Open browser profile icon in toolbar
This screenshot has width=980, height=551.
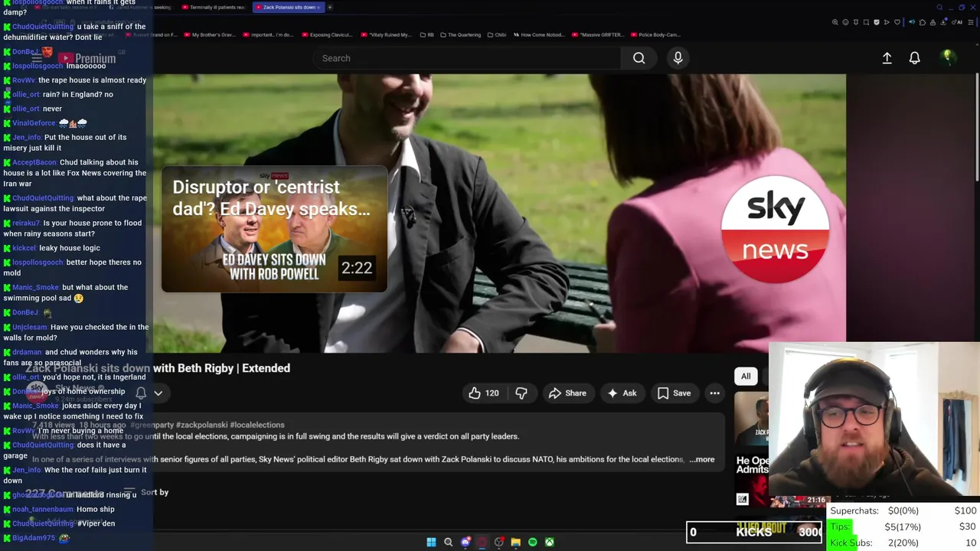pyautogui.click(x=933, y=22)
